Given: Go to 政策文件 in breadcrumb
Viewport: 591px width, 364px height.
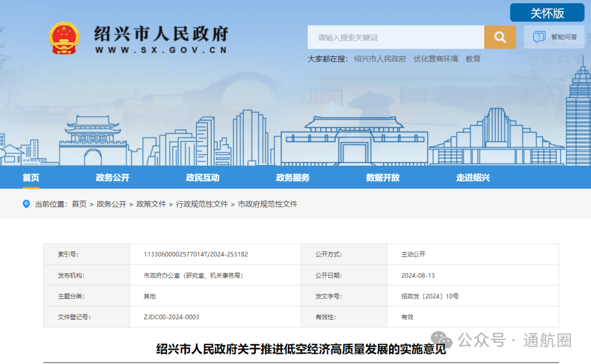Looking at the screenshot, I should (151, 204).
